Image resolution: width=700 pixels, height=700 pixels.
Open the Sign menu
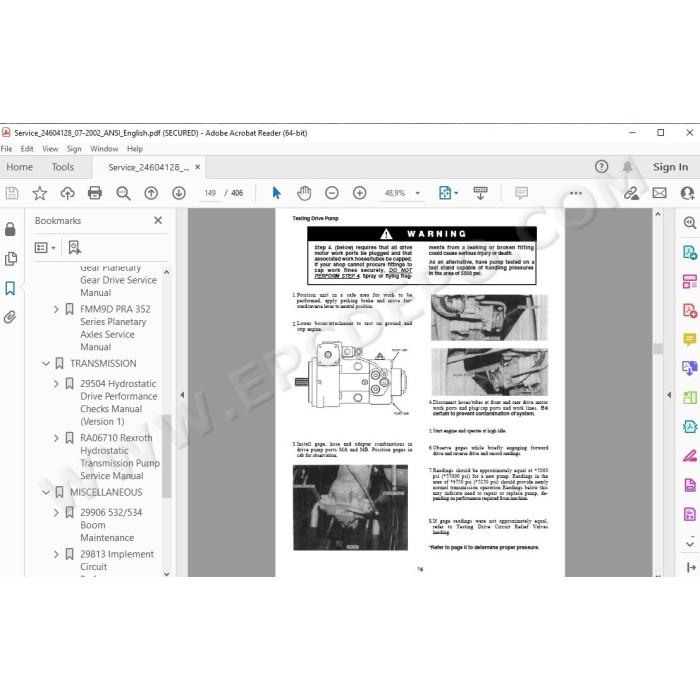click(x=74, y=149)
